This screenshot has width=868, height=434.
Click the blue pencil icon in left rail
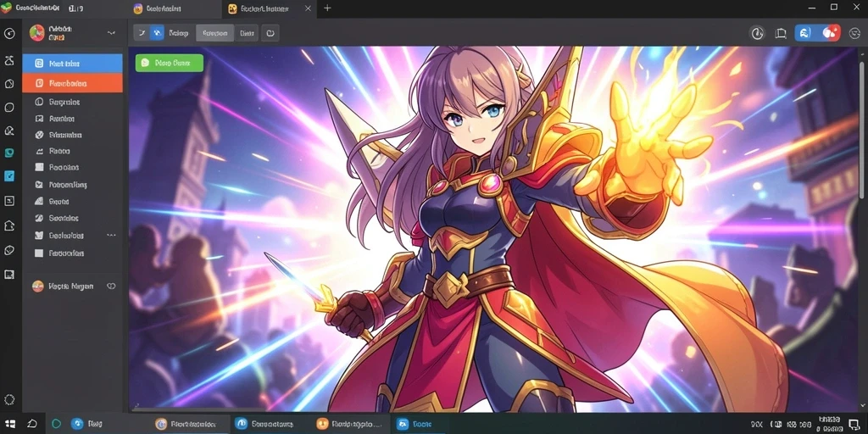click(x=9, y=176)
